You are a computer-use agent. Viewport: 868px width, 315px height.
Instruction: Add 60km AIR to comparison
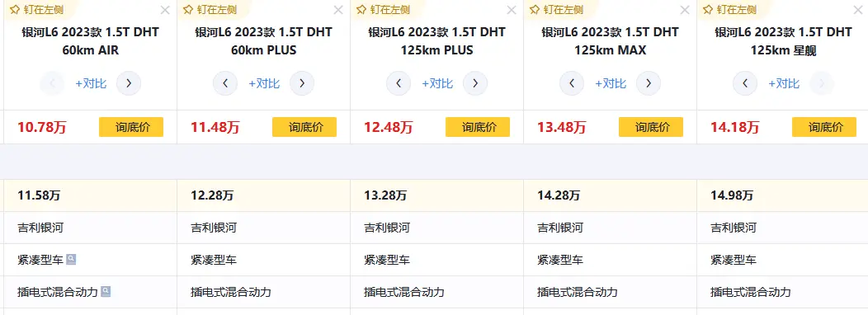pos(91,83)
